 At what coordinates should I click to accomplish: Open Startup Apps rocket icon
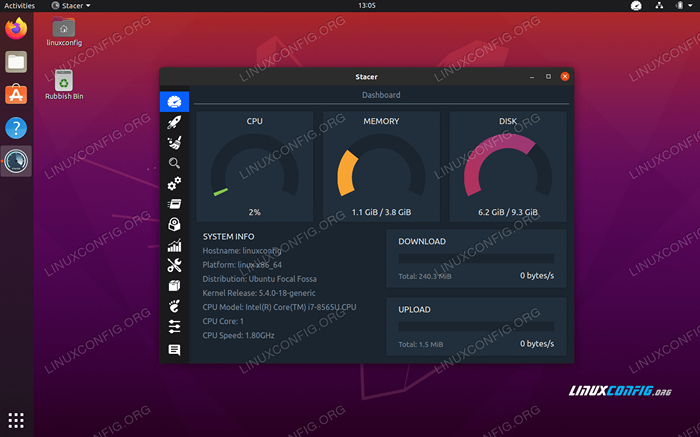click(174, 122)
